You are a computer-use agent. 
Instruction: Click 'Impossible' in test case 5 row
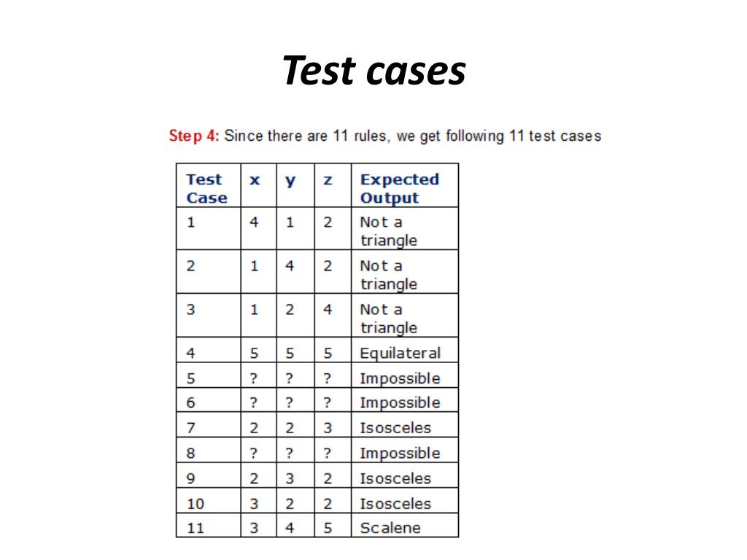click(400, 378)
